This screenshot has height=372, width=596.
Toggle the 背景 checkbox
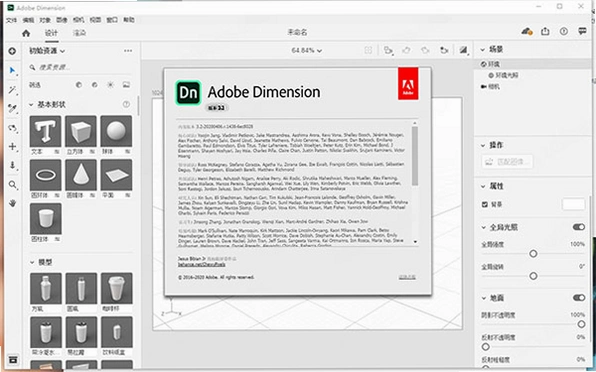(485, 204)
